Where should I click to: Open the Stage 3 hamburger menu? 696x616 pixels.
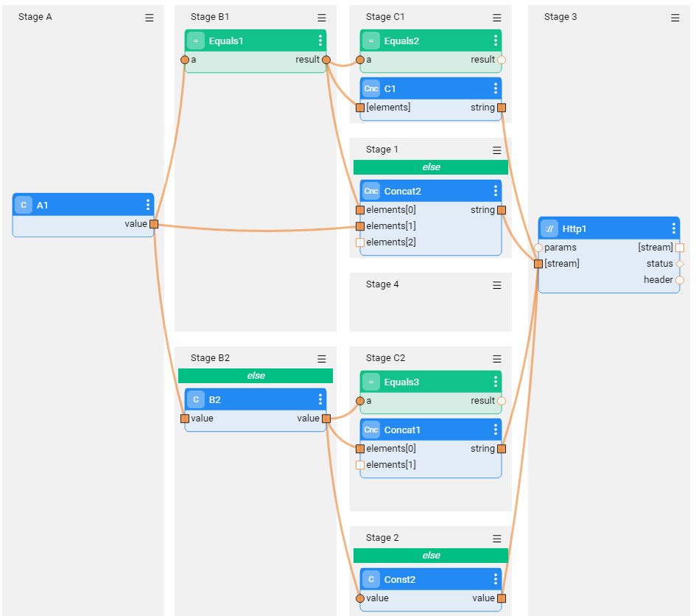click(x=675, y=18)
